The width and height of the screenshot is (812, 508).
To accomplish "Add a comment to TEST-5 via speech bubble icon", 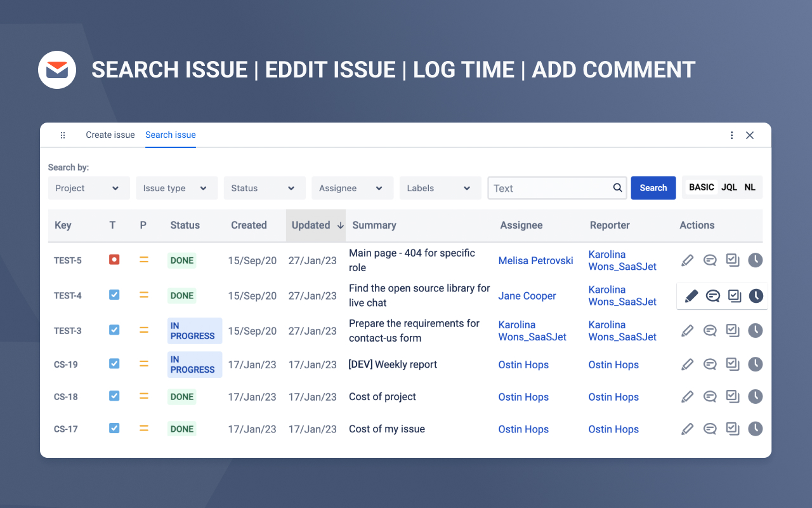I will click(710, 260).
